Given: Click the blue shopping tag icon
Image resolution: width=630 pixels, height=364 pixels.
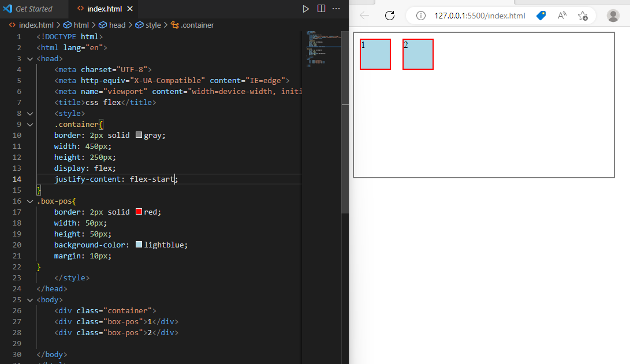Looking at the screenshot, I should pyautogui.click(x=541, y=16).
